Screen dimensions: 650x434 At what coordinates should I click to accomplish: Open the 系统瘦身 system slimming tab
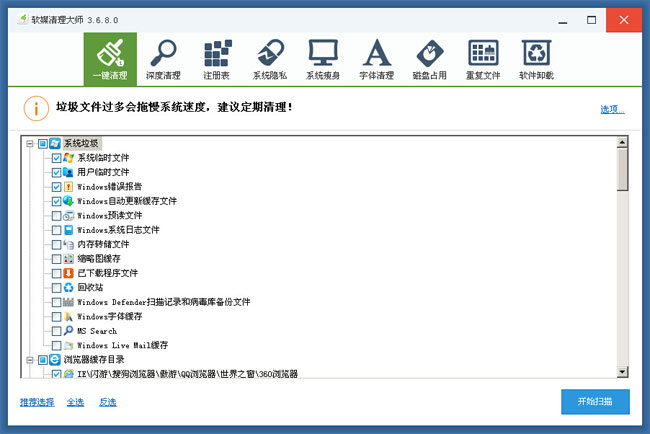coord(323,59)
